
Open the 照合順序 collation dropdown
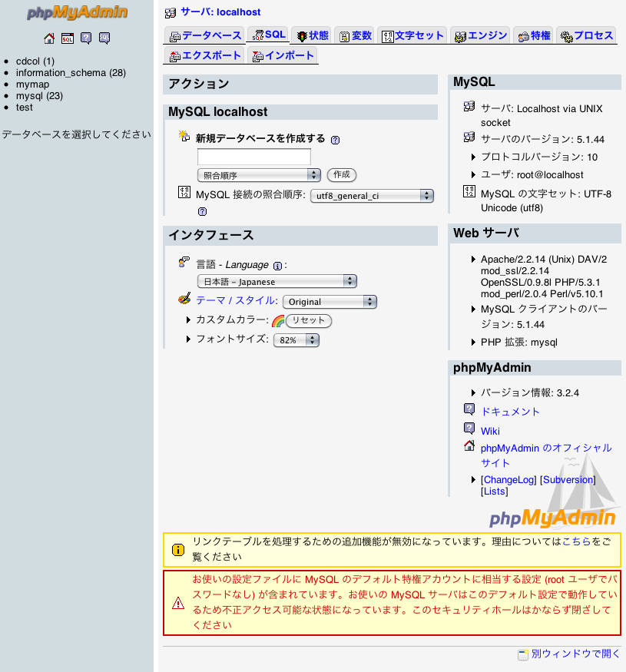[x=259, y=174]
